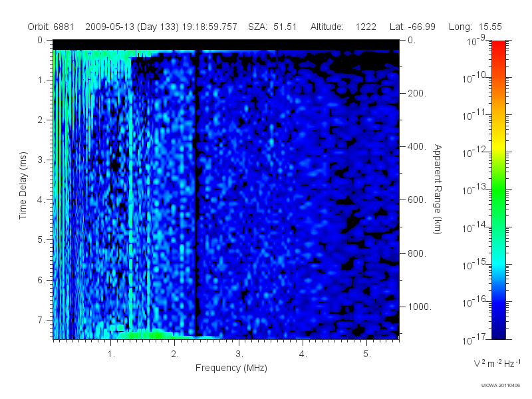Click the 3. tick label on frequency axis
Image resolution: width=532 pixels, height=399 pixels.
[239, 354]
